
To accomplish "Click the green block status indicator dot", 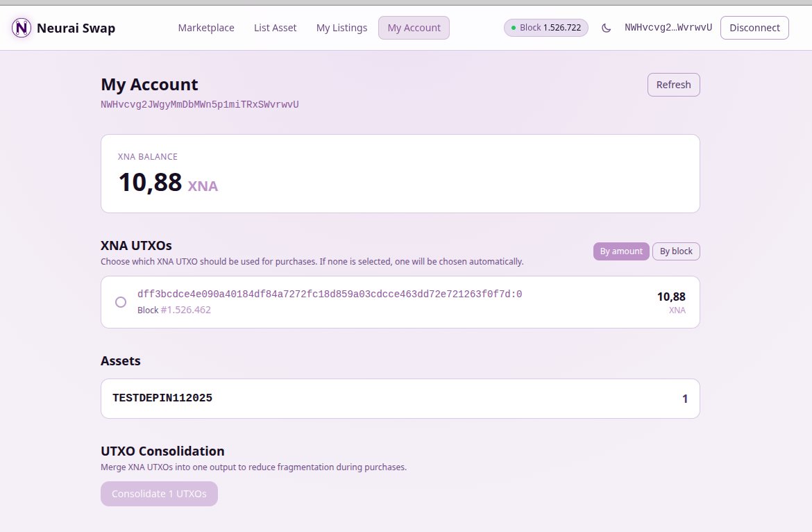I will click(513, 28).
